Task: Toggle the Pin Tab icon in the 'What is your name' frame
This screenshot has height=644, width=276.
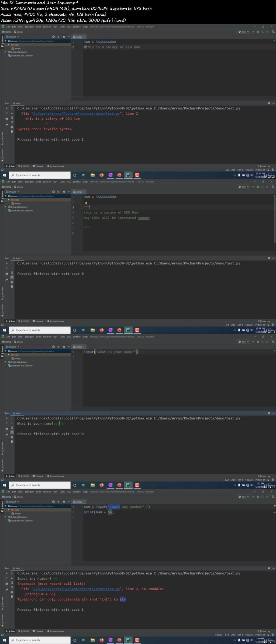Action: (7, 435)
